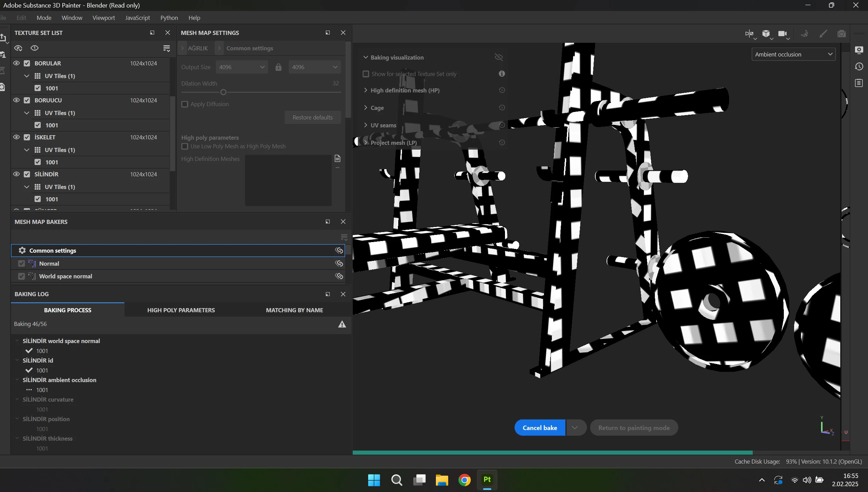Open Google Chrome from the taskbar
Viewport: 868px width, 492px height.
point(464,480)
